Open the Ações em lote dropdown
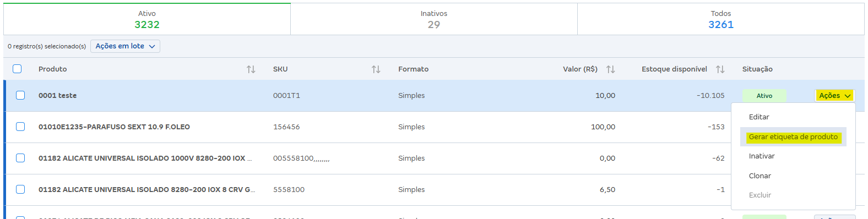 coord(125,46)
